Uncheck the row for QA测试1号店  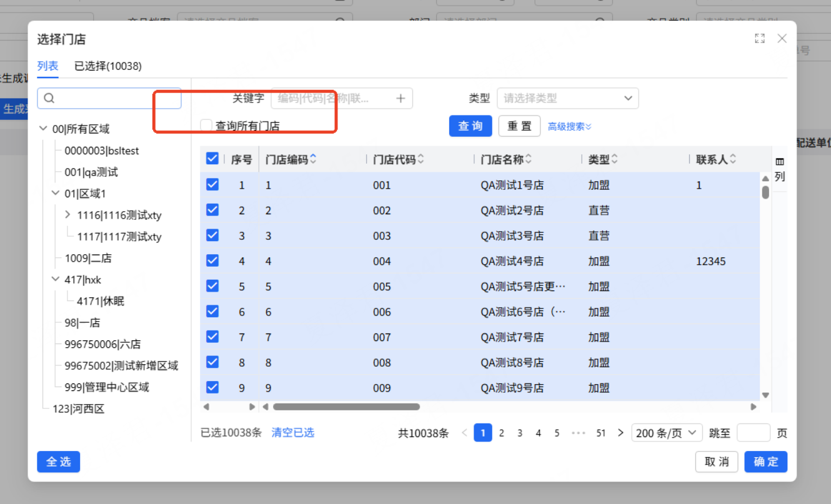click(212, 184)
